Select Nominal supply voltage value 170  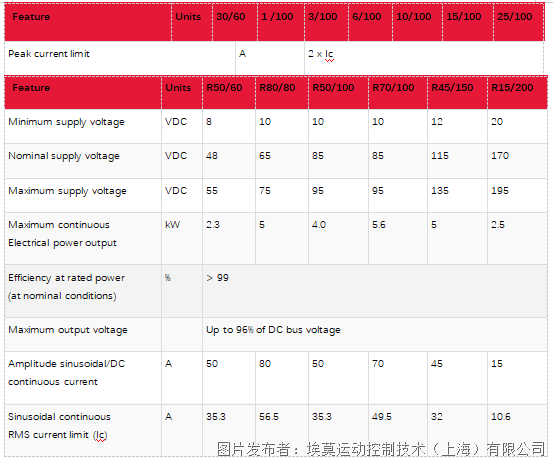pos(500,155)
